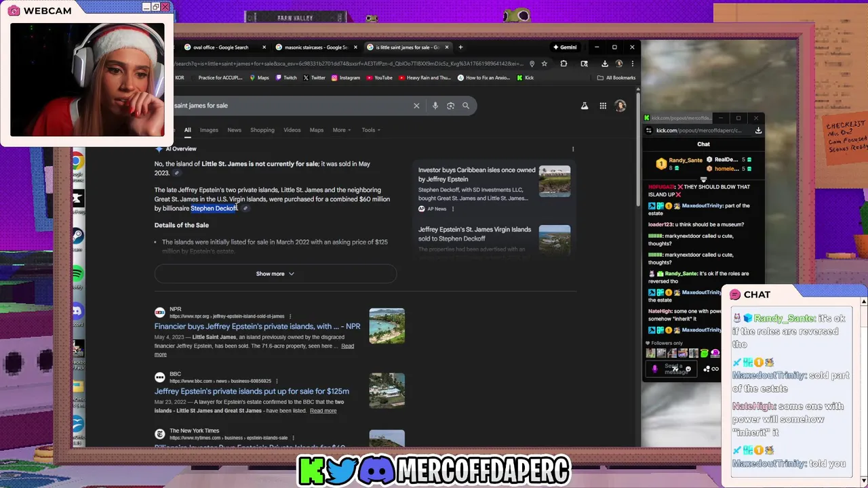Open AI Overview three-dot options
Viewport: 868px width, 488px height.
573,149
